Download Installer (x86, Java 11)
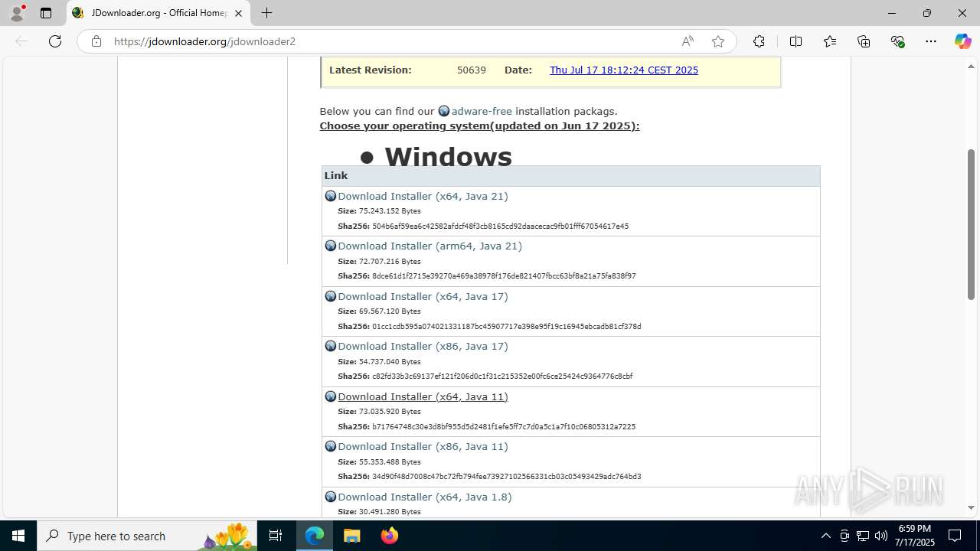 423,446
